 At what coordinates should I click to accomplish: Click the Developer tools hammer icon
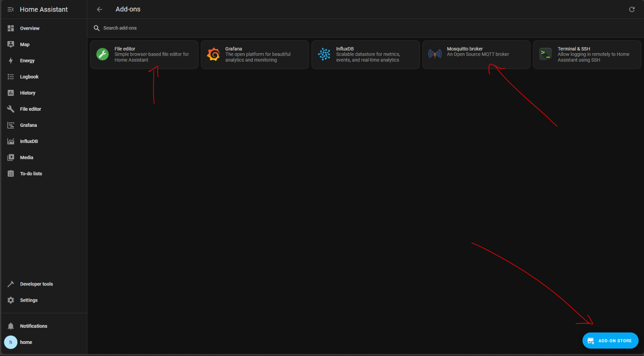11,284
